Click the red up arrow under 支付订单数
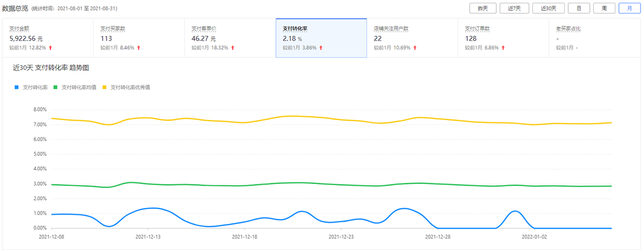This screenshot has height=250, width=644. click(x=503, y=48)
